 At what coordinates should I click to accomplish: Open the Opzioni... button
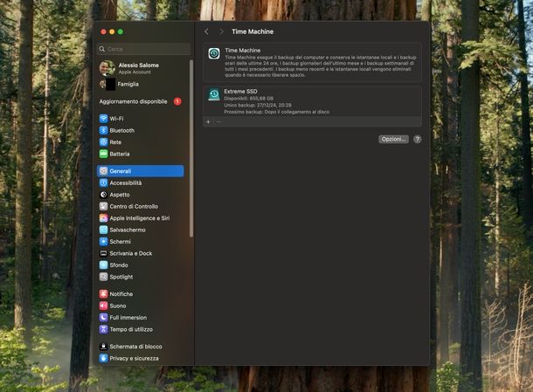click(x=393, y=140)
